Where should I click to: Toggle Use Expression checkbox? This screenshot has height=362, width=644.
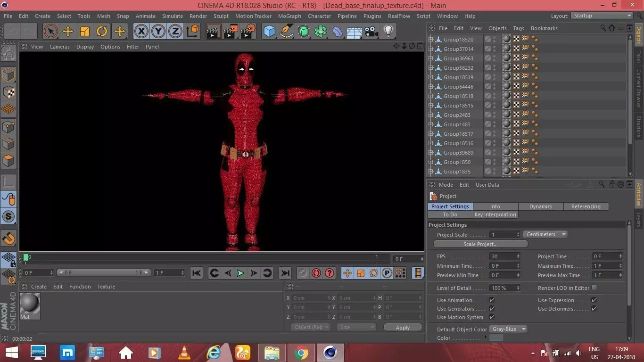[594, 300]
